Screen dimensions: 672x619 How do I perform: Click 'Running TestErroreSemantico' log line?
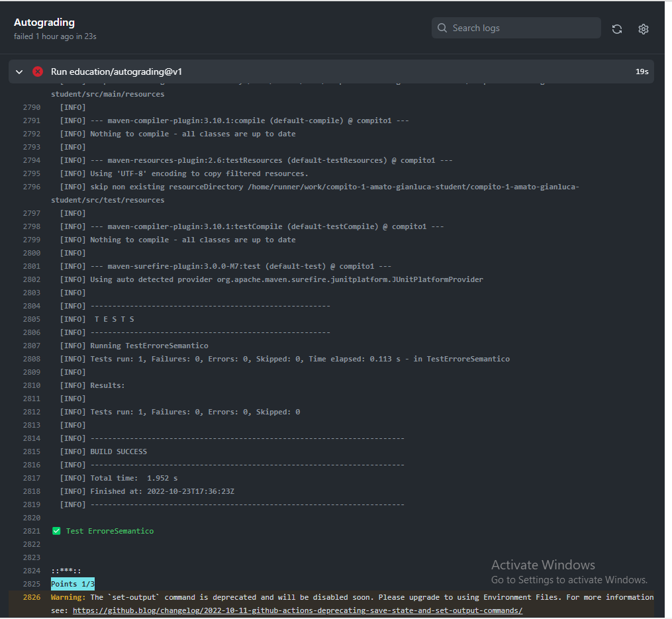(x=134, y=346)
